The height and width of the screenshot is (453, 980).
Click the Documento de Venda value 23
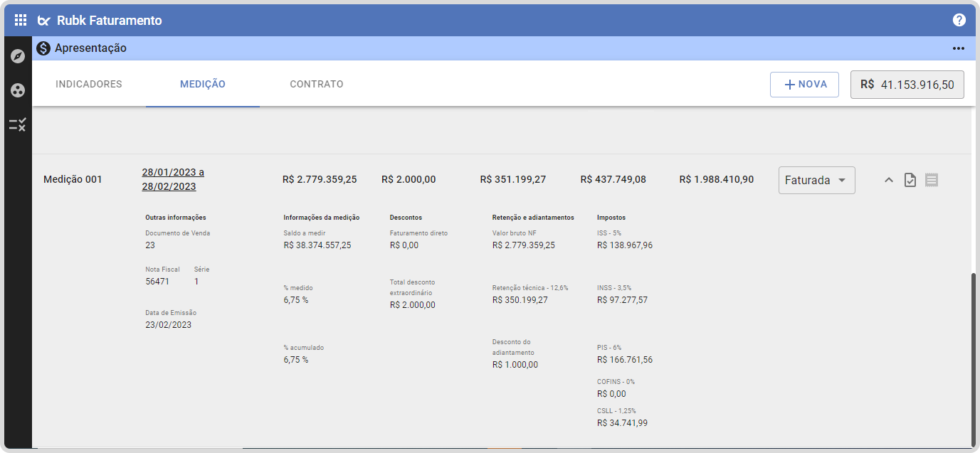pyautogui.click(x=150, y=245)
